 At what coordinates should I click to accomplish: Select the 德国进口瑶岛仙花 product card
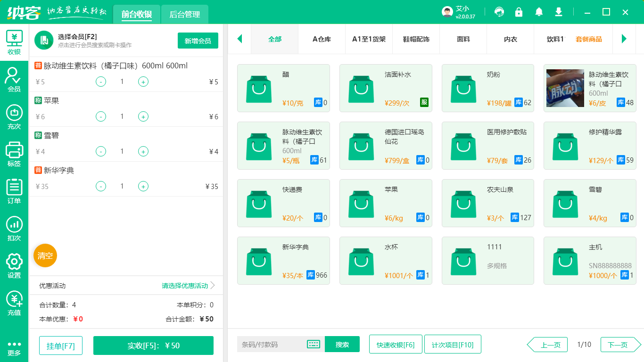click(x=386, y=146)
